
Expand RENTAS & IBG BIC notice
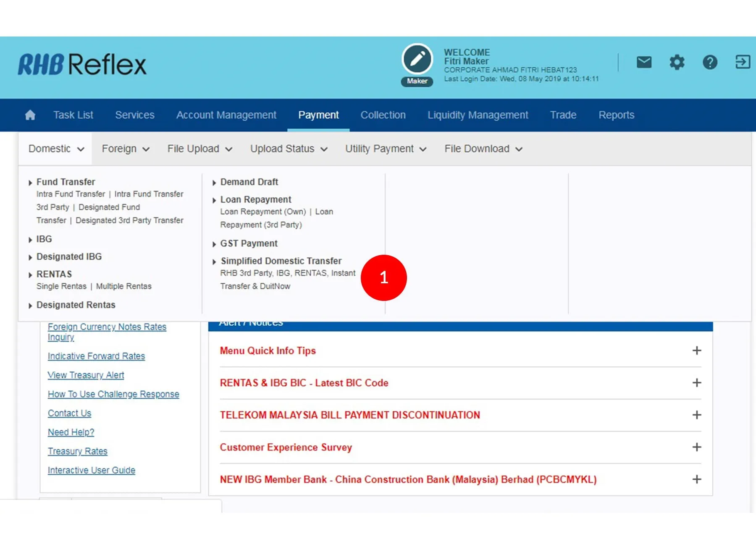point(696,383)
